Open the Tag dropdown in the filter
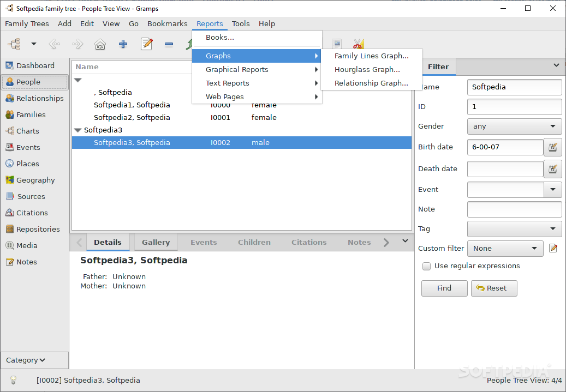Viewport: 566px width, 392px height. click(x=514, y=228)
